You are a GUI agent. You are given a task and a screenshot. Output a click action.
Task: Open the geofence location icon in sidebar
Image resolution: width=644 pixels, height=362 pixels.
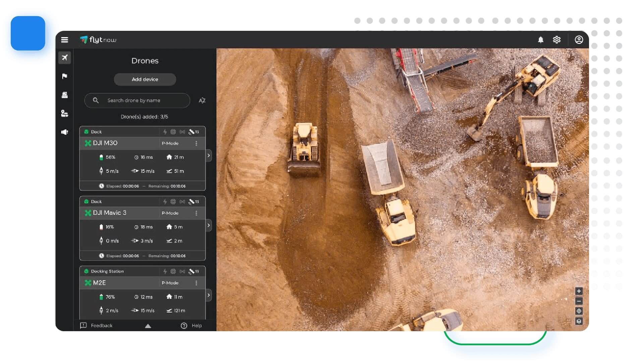point(64,114)
